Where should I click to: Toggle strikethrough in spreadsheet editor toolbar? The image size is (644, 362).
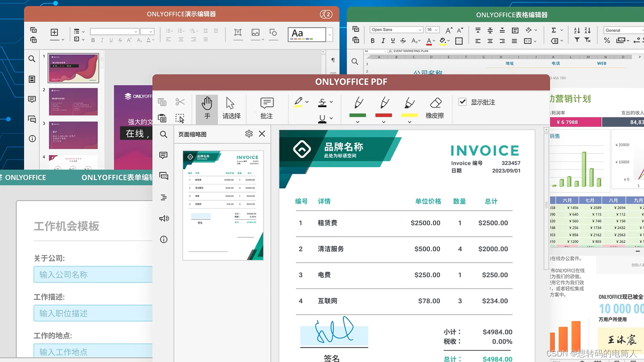click(x=403, y=41)
